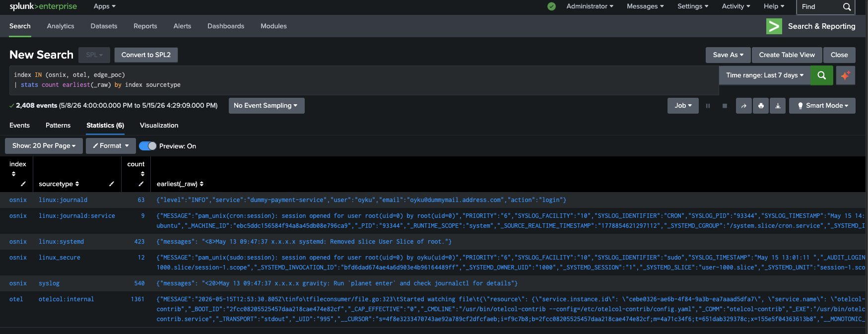This screenshot has width=868, height=334.
Task: Click Convert to SPL2 button
Action: pyautogui.click(x=146, y=55)
